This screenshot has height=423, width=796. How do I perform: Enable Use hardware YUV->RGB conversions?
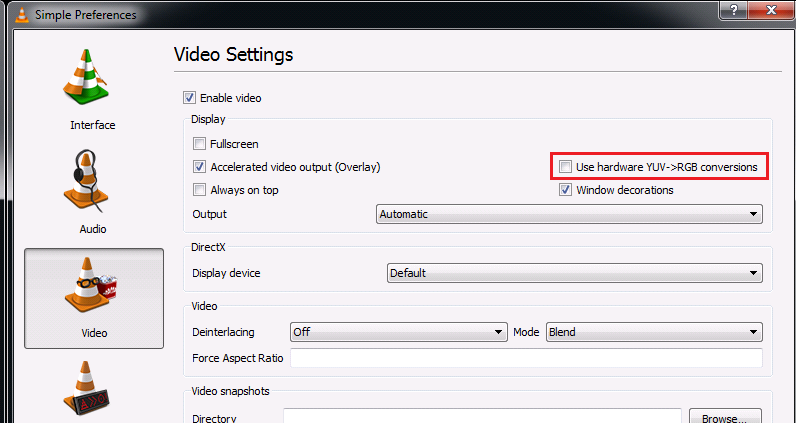coord(566,167)
